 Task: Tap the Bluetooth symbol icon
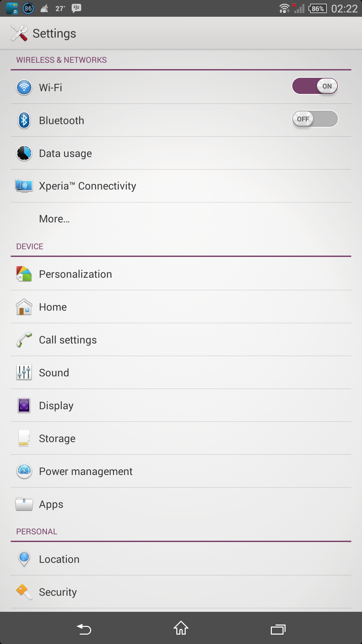(24, 120)
